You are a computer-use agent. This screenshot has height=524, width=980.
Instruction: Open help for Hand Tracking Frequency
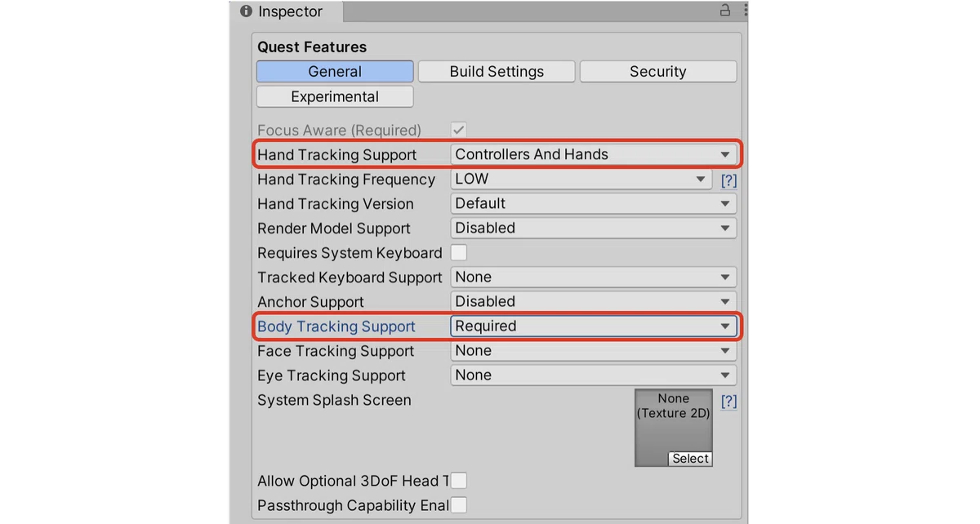coord(728,180)
